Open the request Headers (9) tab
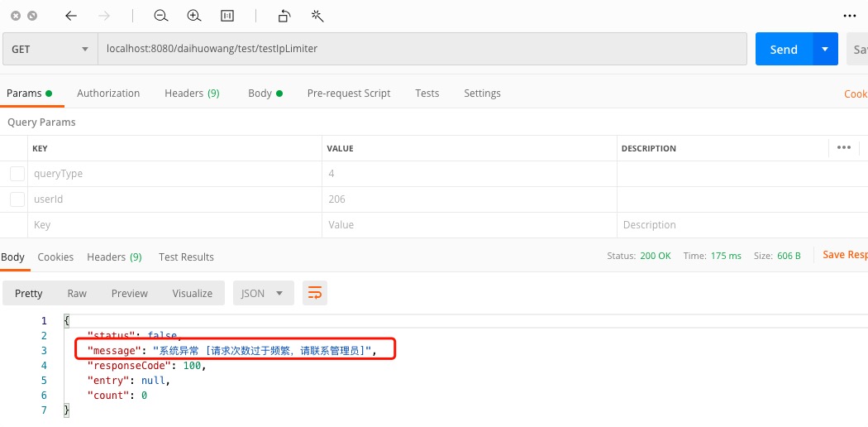This screenshot has height=427, width=868. [x=192, y=93]
